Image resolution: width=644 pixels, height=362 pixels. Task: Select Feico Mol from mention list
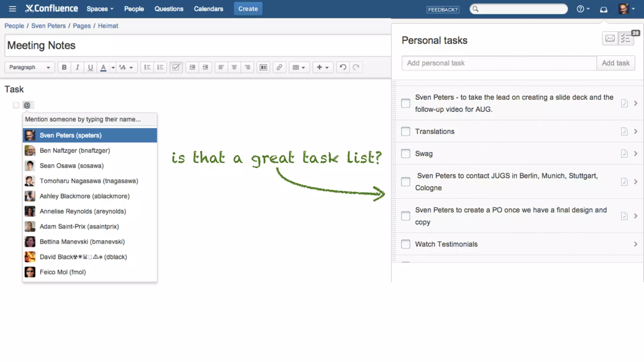click(x=90, y=272)
